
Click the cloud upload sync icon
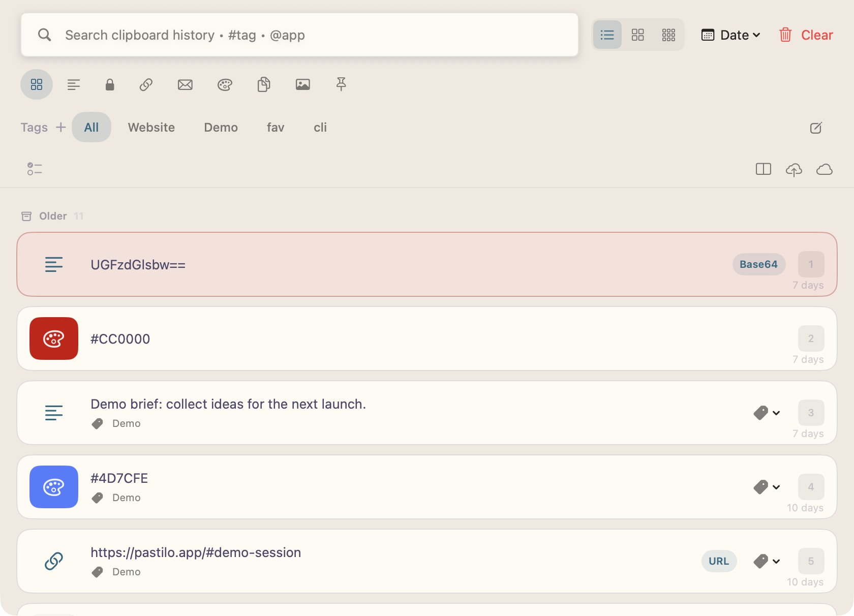(x=794, y=169)
